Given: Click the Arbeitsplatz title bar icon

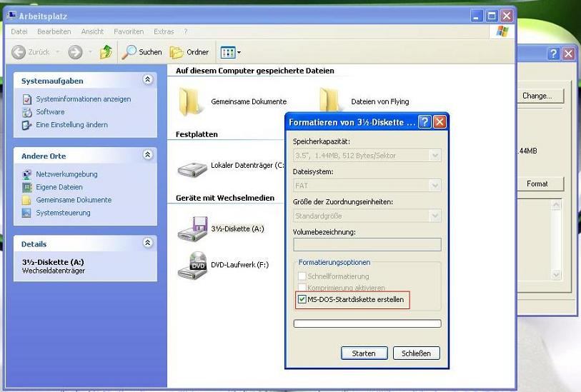Looking at the screenshot, I should point(12,16).
